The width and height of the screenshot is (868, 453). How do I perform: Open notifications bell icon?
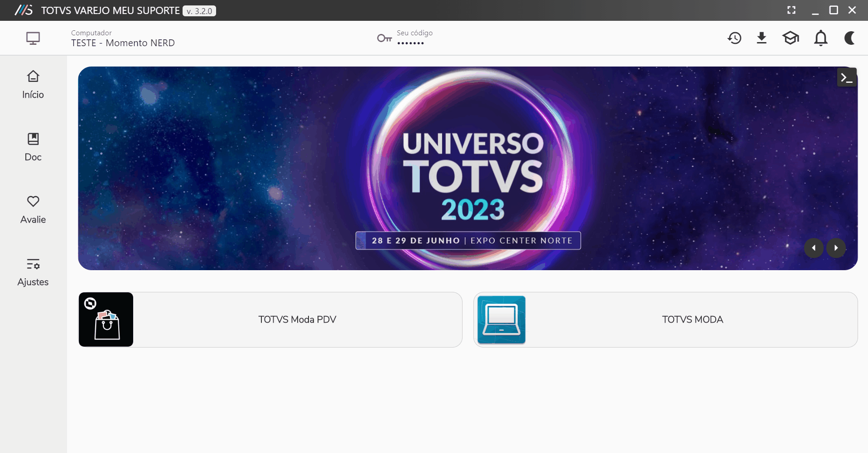point(821,38)
